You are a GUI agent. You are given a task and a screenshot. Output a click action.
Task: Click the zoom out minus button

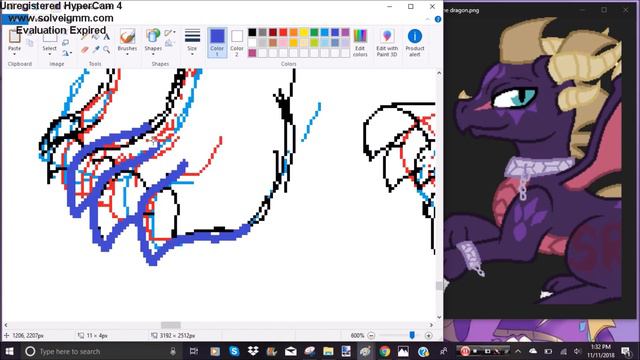371,336
